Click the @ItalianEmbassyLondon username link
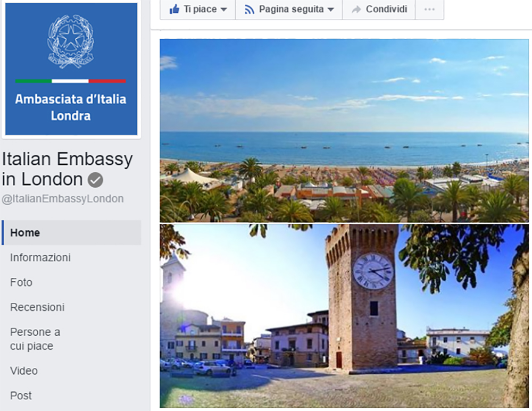Screen dimensions: 532x411 (x=63, y=198)
